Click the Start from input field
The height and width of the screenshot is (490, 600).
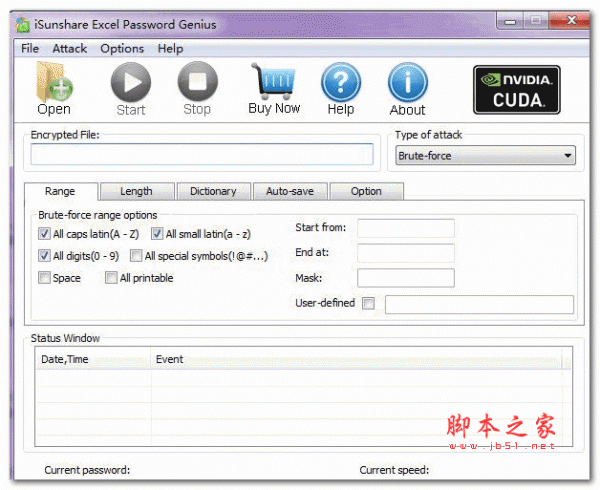[x=406, y=228]
